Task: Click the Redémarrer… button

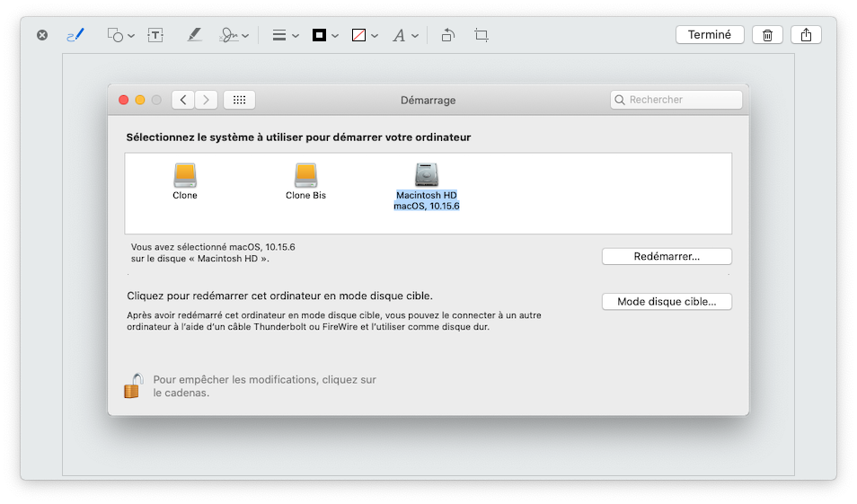Action: click(x=667, y=256)
